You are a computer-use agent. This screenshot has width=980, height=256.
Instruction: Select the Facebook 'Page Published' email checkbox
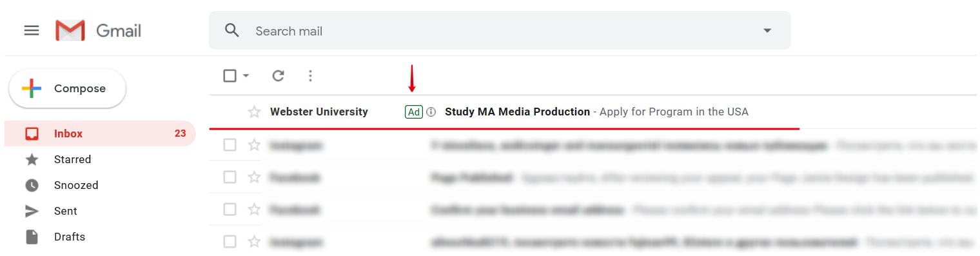click(230, 177)
